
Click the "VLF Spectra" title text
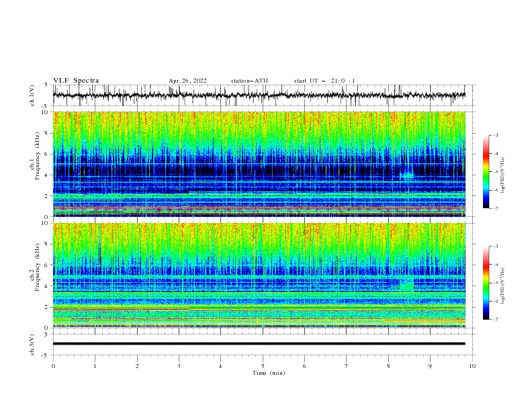(76, 81)
